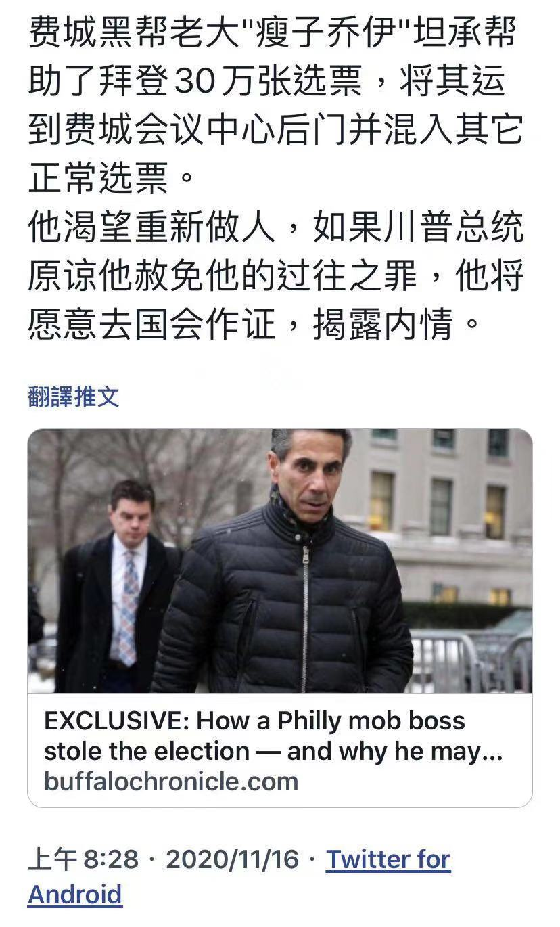Open the "Twitter for" source link

point(388,859)
